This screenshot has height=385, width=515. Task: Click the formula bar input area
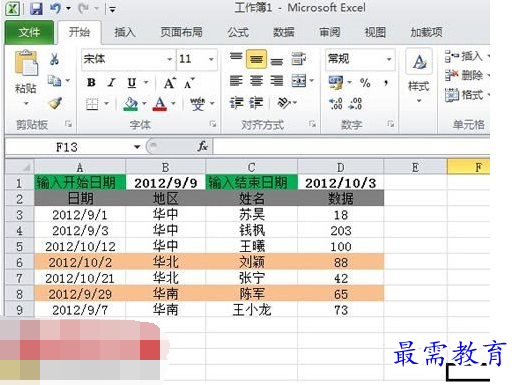click(x=351, y=147)
